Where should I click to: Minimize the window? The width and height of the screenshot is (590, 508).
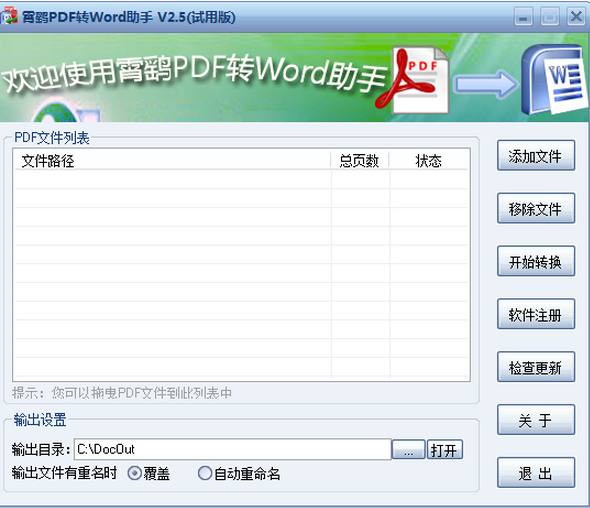coord(523,17)
